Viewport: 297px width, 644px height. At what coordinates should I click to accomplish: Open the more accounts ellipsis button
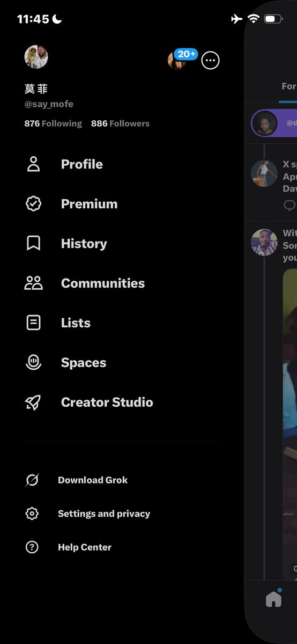click(210, 61)
